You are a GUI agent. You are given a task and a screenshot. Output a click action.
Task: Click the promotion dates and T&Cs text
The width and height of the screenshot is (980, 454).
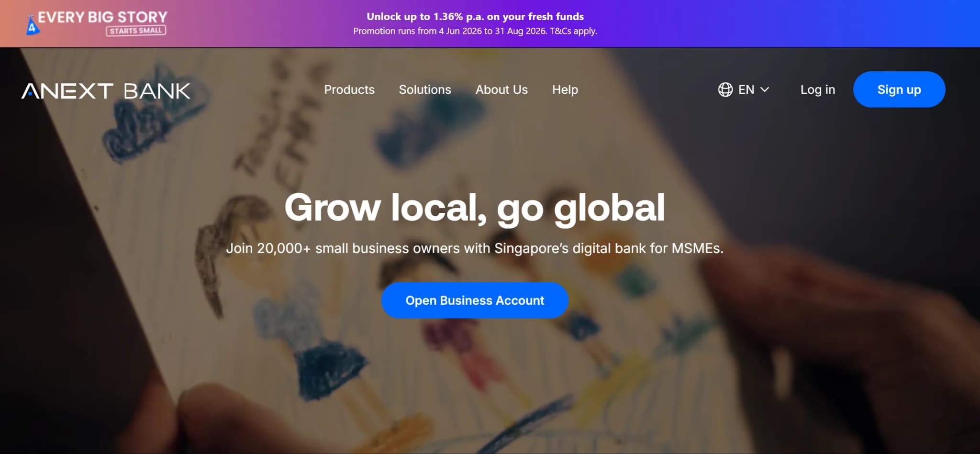(x=475, y=31)
